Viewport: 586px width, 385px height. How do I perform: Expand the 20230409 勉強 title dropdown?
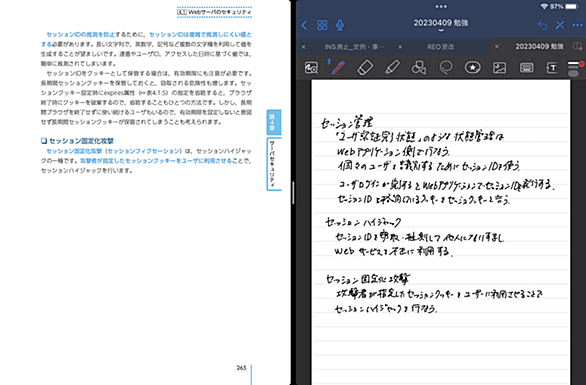click(441, 25)
